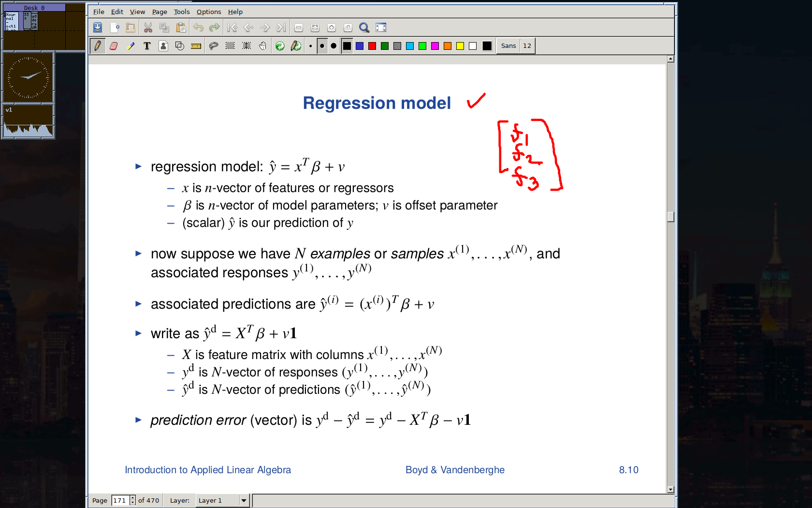Click the Cut scissors icon

[x=148, y=28]
